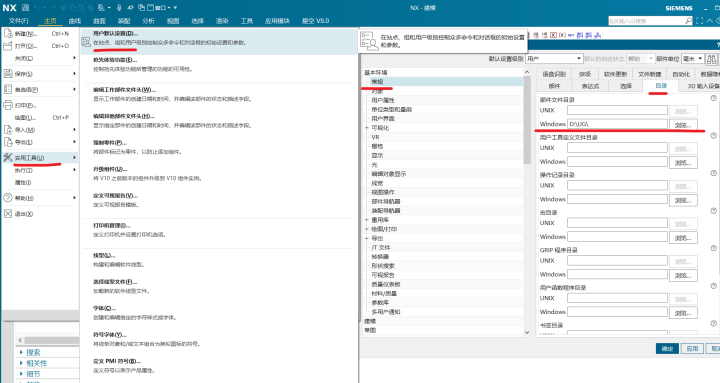Click the switch-window icon in the title bar
720x383 pixels.
(141, 8)
